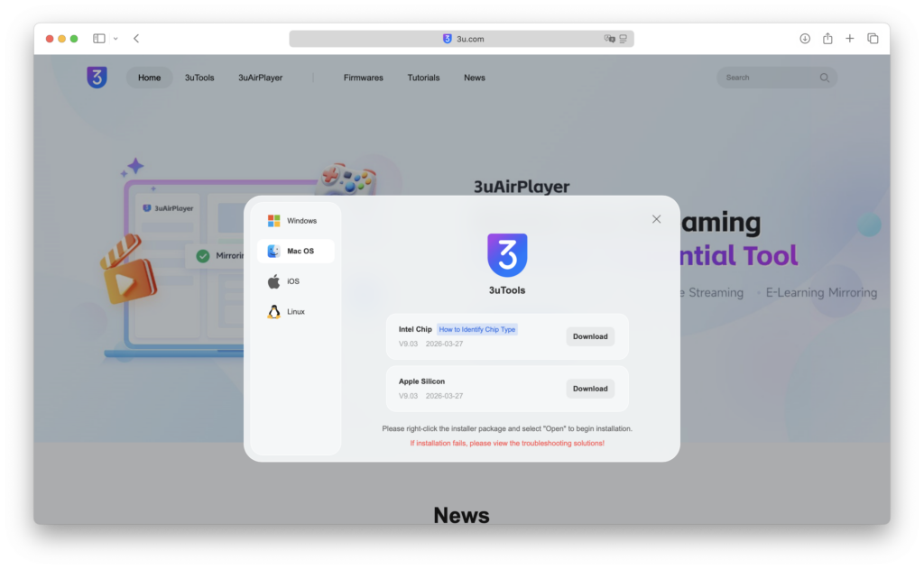Screen dimensions: 924x569
Task: Click the Finder face Mac OS icon
Action: 274,251
